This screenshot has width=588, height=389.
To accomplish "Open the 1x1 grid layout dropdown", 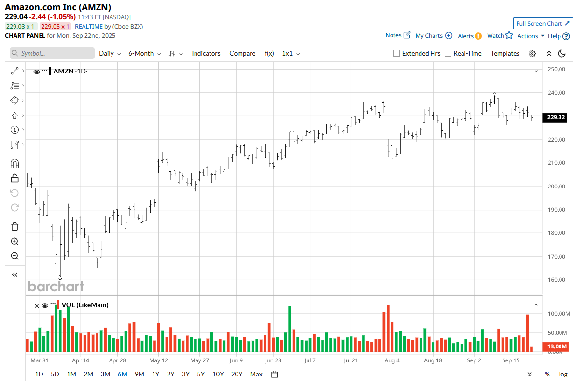I will pos(291,54).
